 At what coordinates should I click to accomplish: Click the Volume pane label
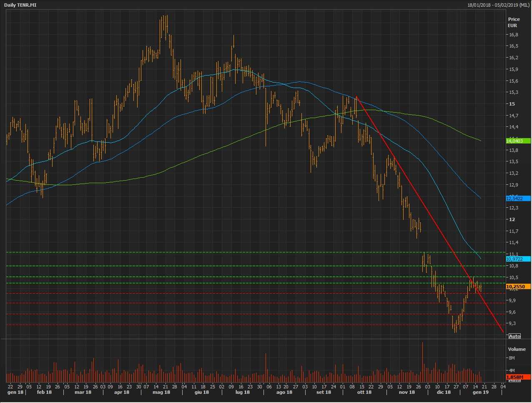pyautogui.click(x=517, y=349)
